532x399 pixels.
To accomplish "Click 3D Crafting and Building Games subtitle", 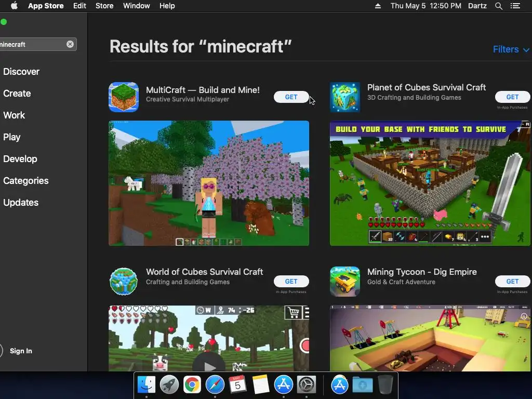I will (x=414, y=98).
